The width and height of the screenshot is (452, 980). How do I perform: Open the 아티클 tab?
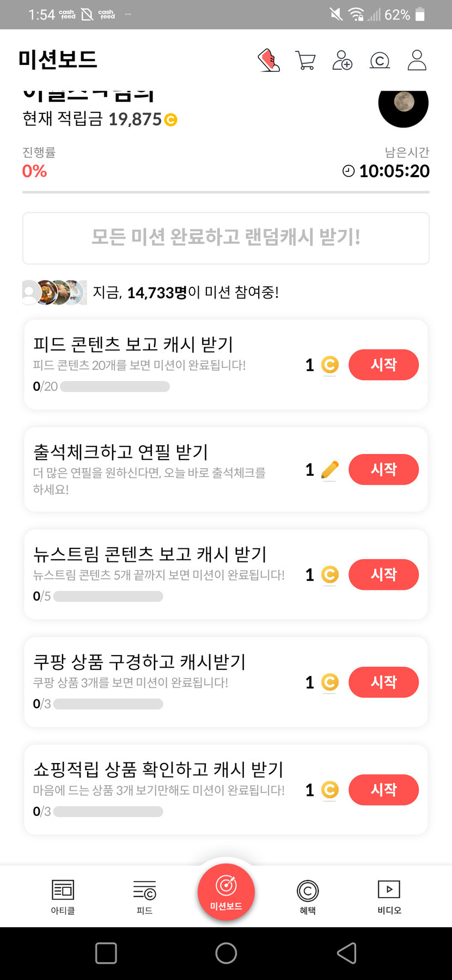pyautogui.click(x=63, y=896)
